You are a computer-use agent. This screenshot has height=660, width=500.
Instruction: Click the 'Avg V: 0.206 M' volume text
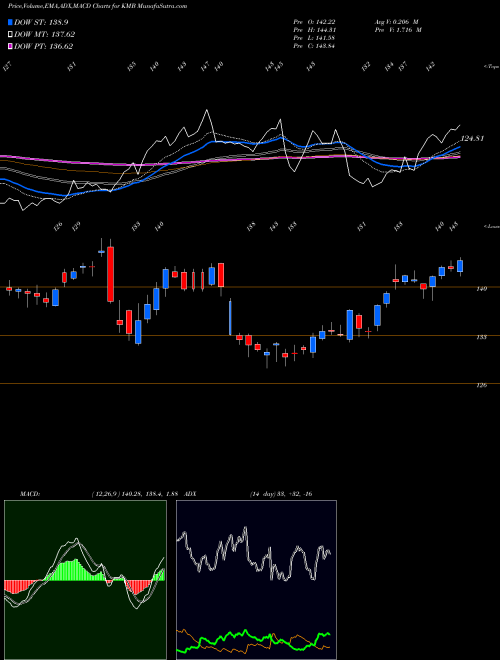(x=396, y=22)
